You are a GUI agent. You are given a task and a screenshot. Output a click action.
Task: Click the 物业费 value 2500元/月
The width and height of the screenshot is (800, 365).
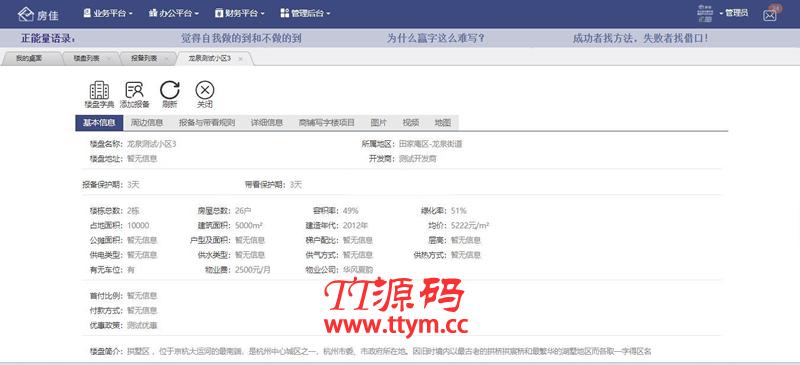click(253, 270)
